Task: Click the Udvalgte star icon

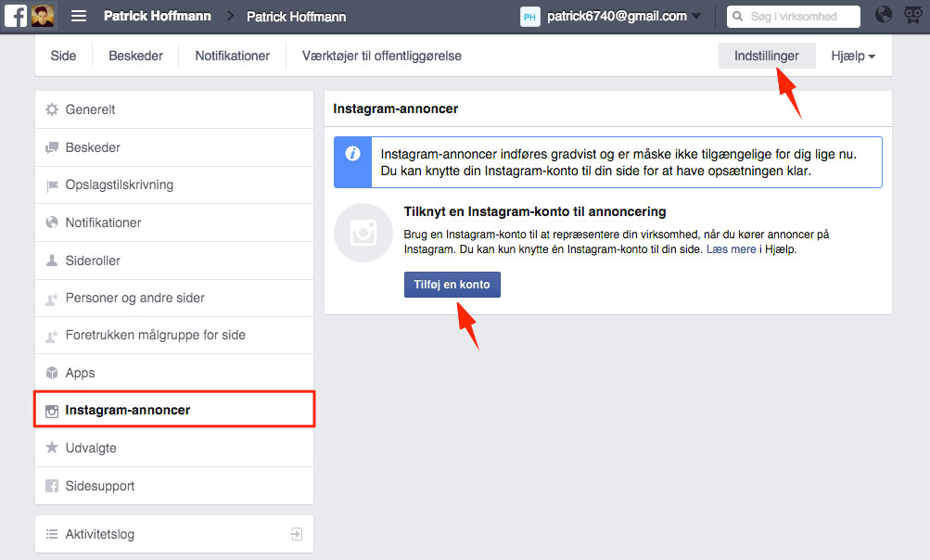Action: [52, 447]
